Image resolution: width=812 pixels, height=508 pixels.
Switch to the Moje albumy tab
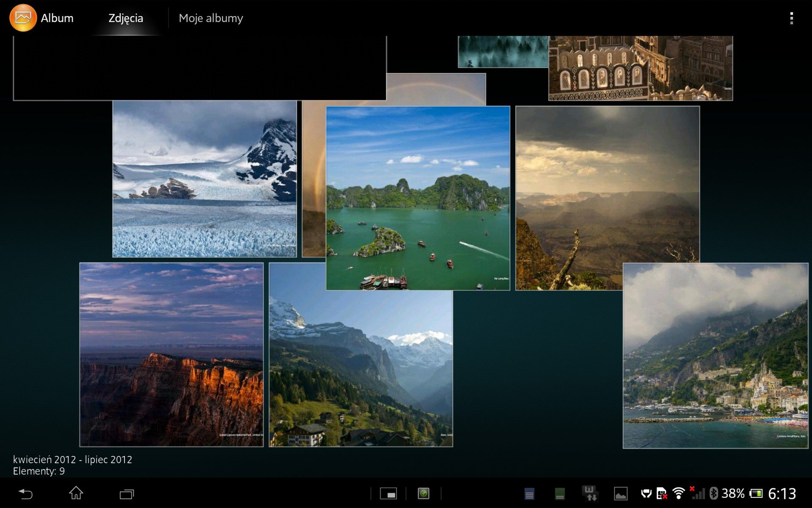click(x=211, y=18)
